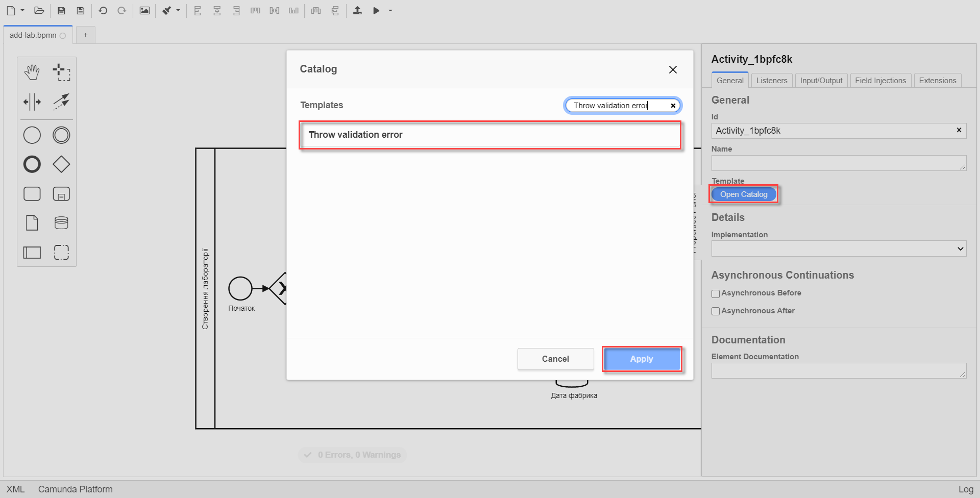Align elements center horizontally

tap(217, 10)
